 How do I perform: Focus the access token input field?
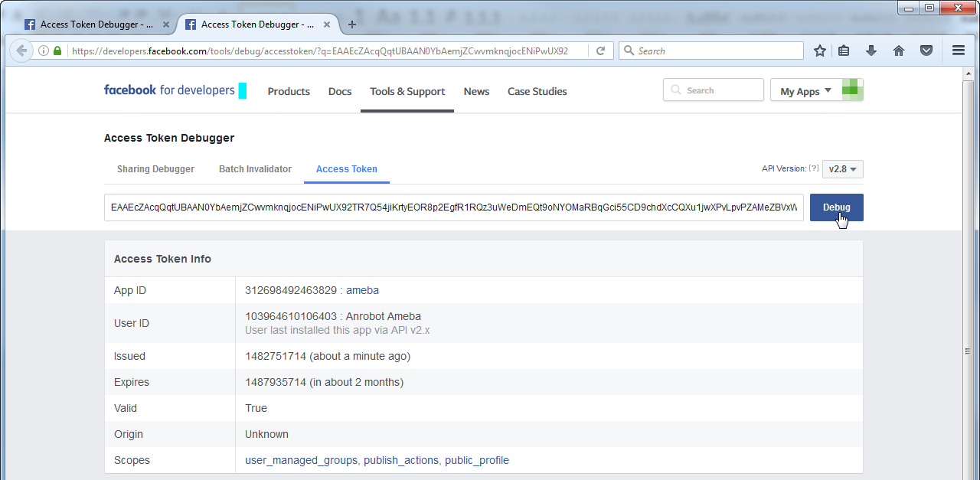(x=454, y=207)
